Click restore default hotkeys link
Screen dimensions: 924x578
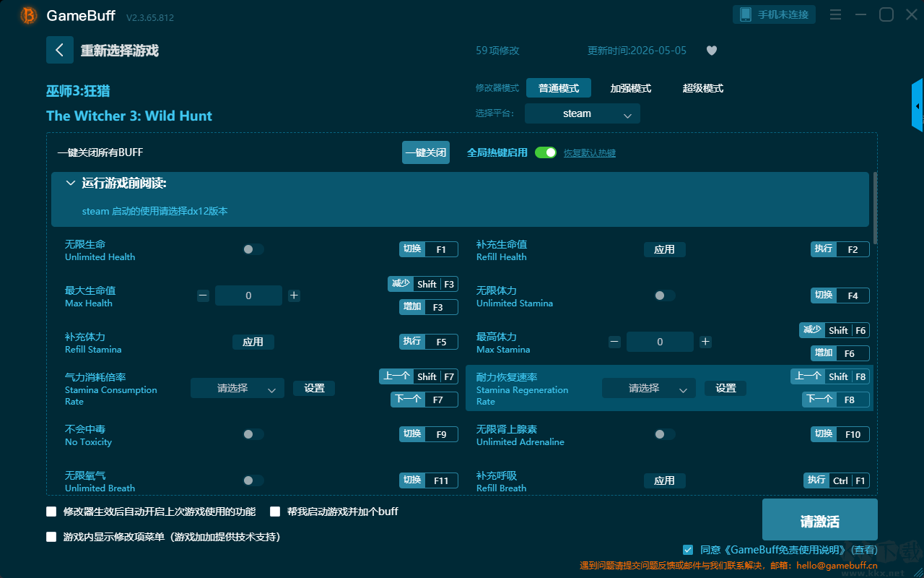coord(590,153)
